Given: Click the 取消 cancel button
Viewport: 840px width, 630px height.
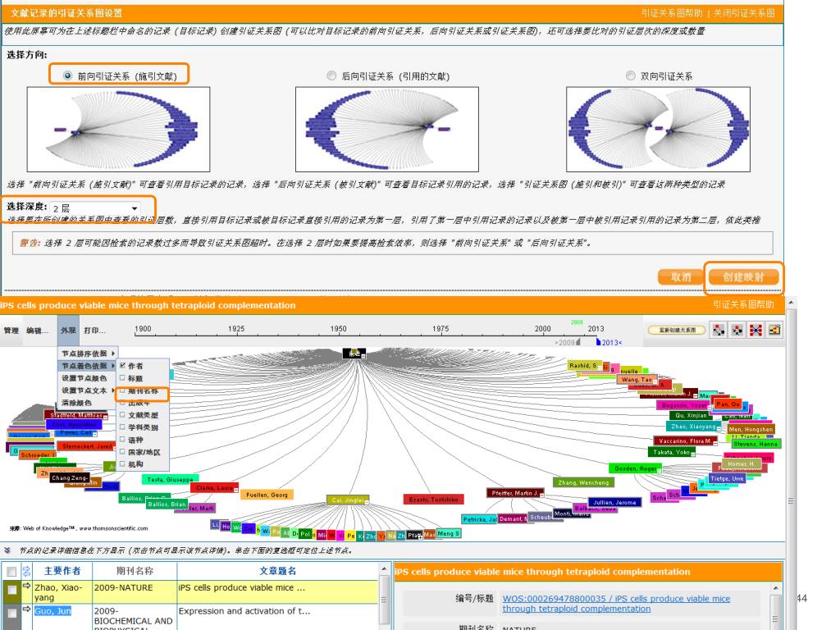Looking at the screenshot, I should [x=680, y=277].
